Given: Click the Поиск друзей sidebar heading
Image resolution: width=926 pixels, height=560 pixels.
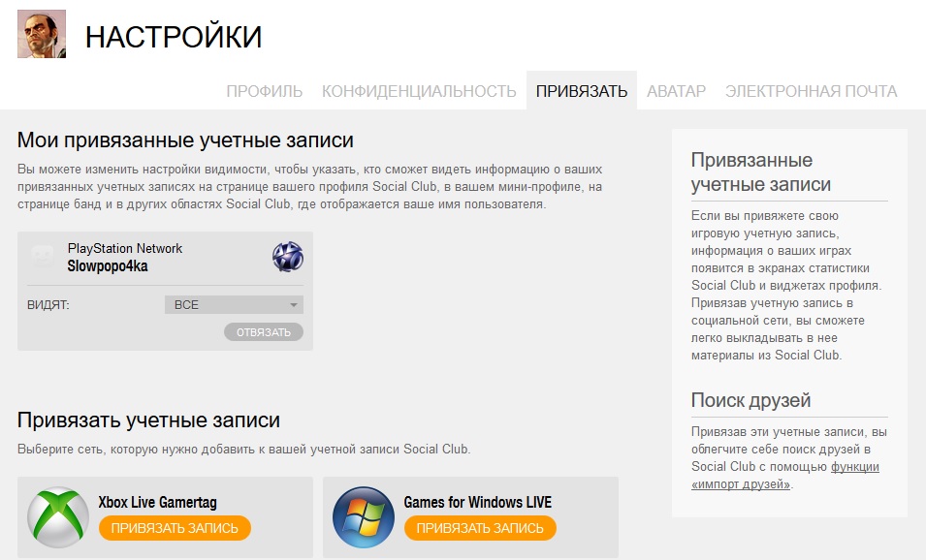Looking at the screenshot, I should coord(750,400).
